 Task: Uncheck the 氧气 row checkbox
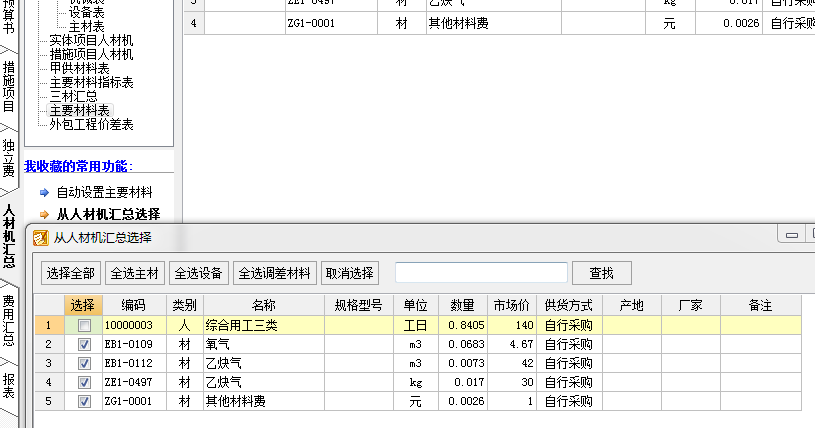84,344
